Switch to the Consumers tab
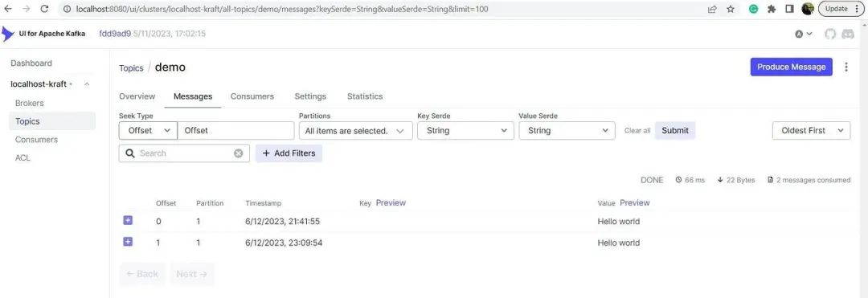Screen dimensions: 868x298 pos(252,96)
